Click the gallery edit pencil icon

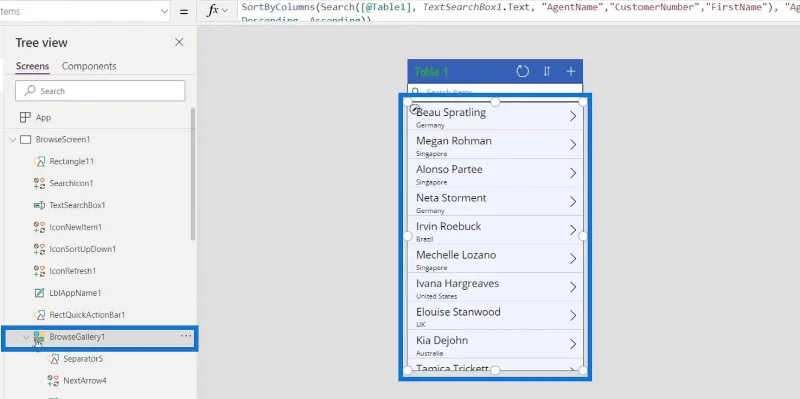point(415,109)
